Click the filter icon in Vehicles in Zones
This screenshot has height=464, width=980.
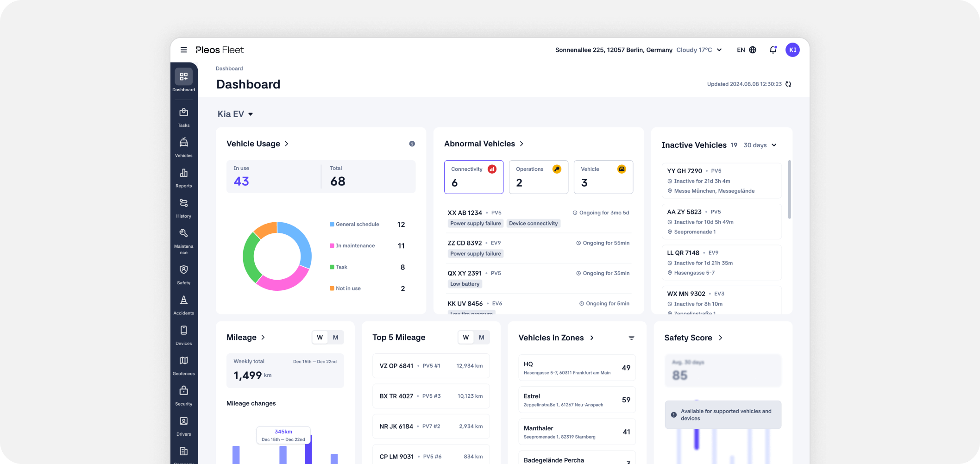631,338
